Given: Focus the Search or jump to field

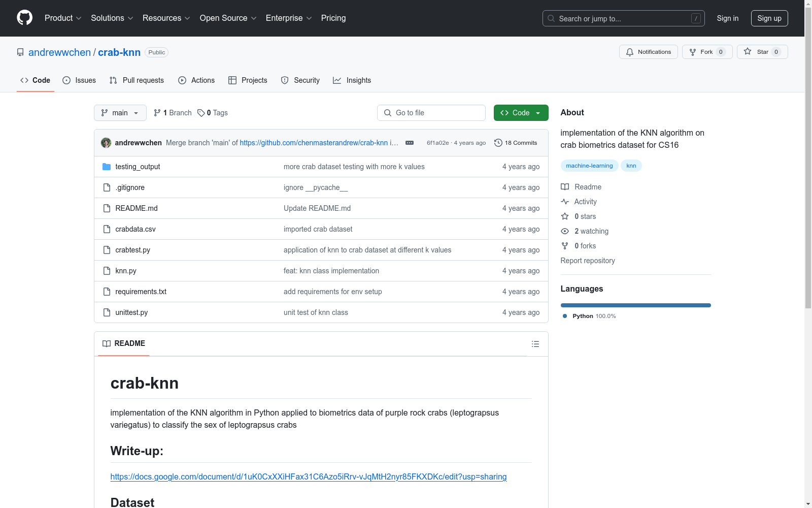Looking at the screenshot, I should 624,18.
